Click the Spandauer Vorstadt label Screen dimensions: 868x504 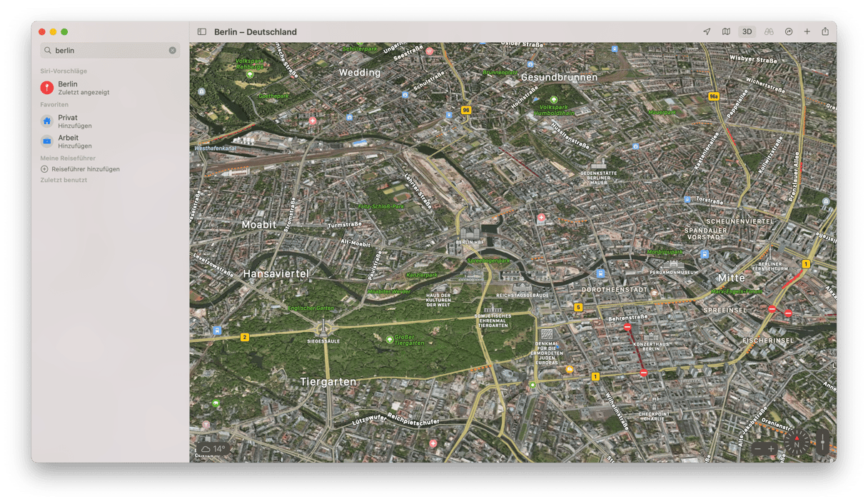(707, 233)
